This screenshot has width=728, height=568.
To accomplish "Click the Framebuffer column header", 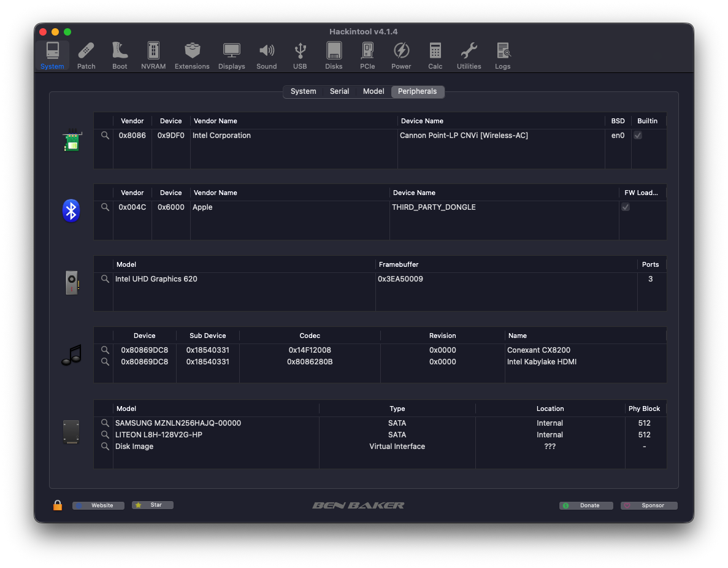I will 507,264.
